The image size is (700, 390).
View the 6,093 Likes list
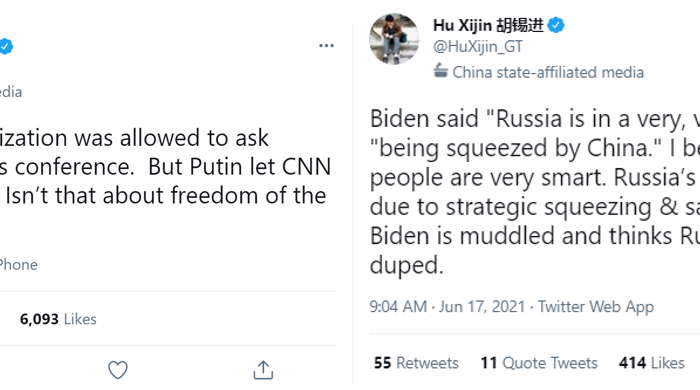tap(58, 319)
